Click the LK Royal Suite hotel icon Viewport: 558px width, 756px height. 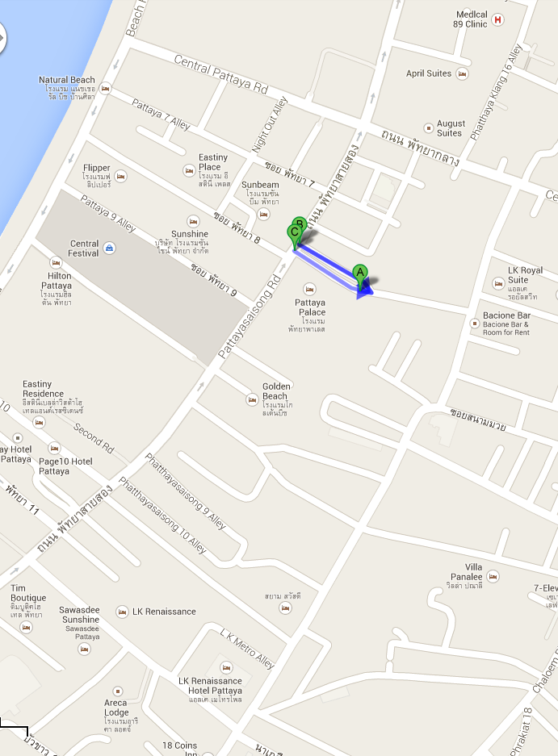[498, 283]
